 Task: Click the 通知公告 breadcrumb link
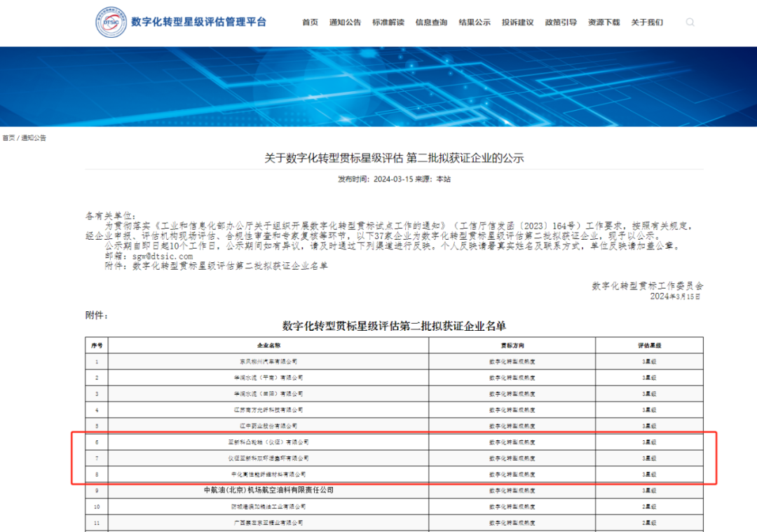click(x=34, y=138)
